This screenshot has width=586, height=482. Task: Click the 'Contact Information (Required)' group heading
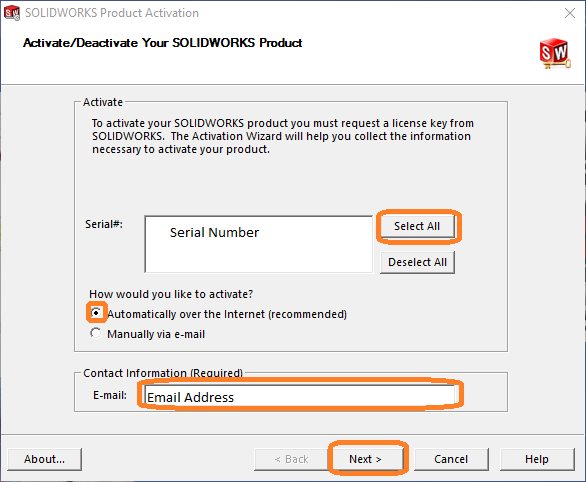click(x=163, y=373)
